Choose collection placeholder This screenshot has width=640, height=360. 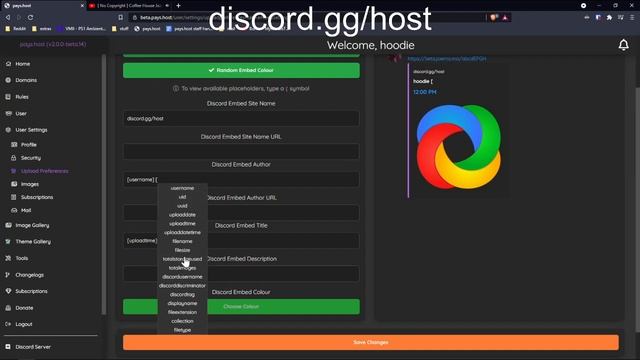[x=182, y=321]
